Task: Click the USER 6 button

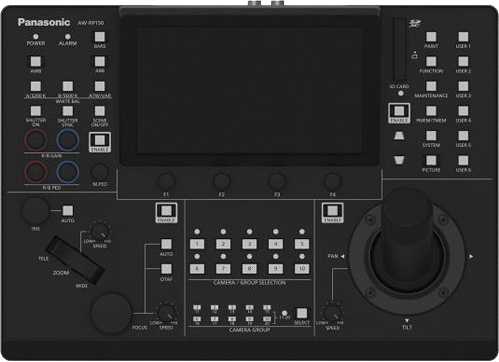Action: [463, 160]
